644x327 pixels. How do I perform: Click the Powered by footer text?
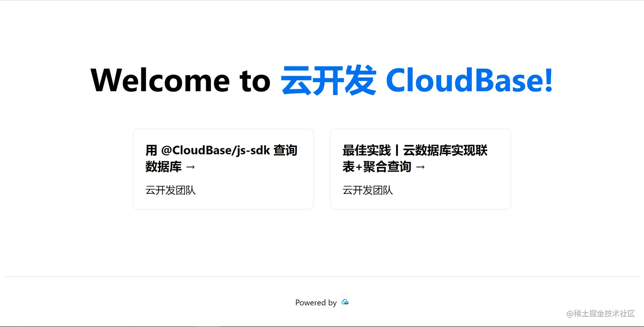click(x=316, y=303)
